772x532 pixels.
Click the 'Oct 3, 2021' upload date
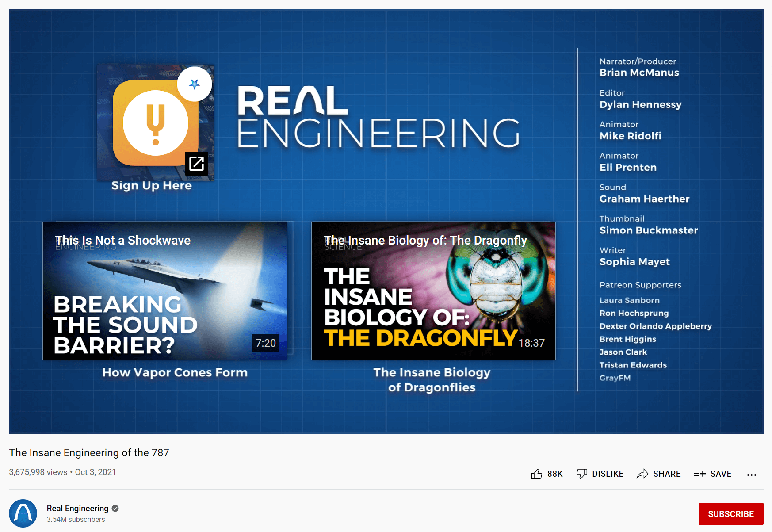click(96, 472)
